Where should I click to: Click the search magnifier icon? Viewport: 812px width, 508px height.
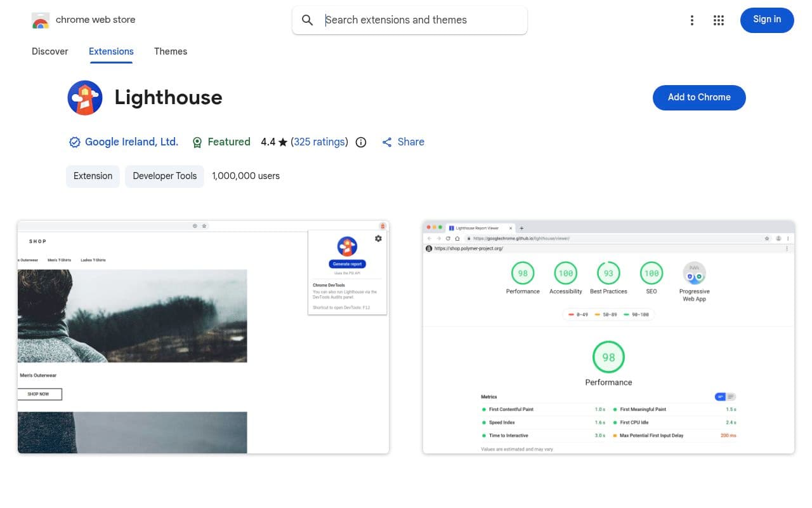pos(307,20)
